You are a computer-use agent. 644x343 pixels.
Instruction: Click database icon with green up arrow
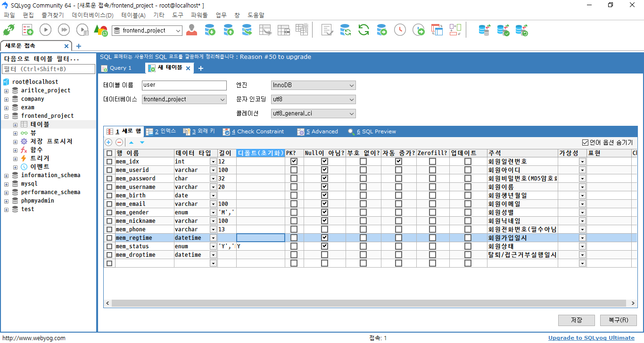[229, 30]
